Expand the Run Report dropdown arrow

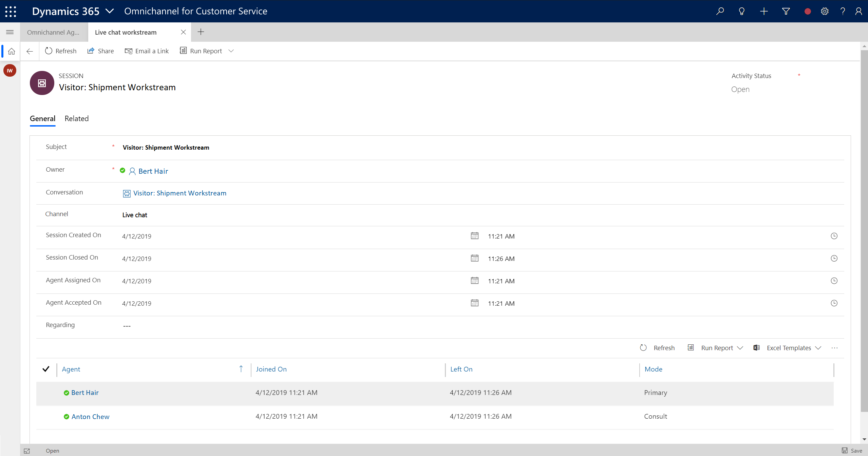click(231, 51)
